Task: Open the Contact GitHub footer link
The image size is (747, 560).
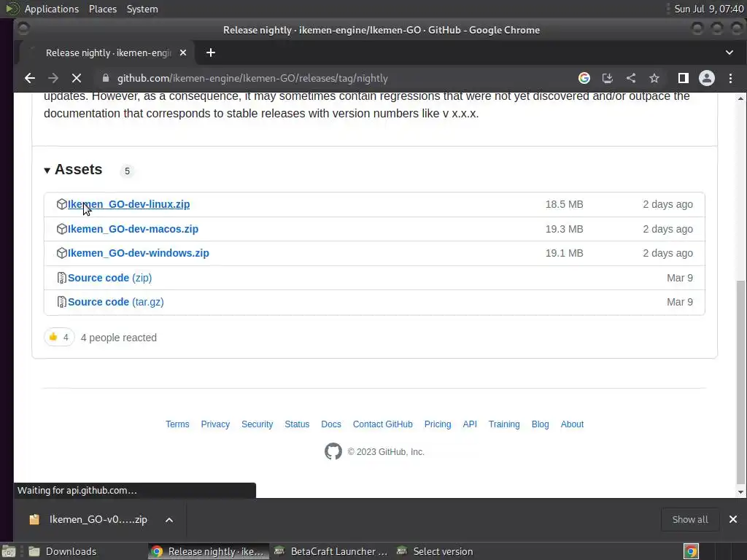Action: [x=382, y=424]
